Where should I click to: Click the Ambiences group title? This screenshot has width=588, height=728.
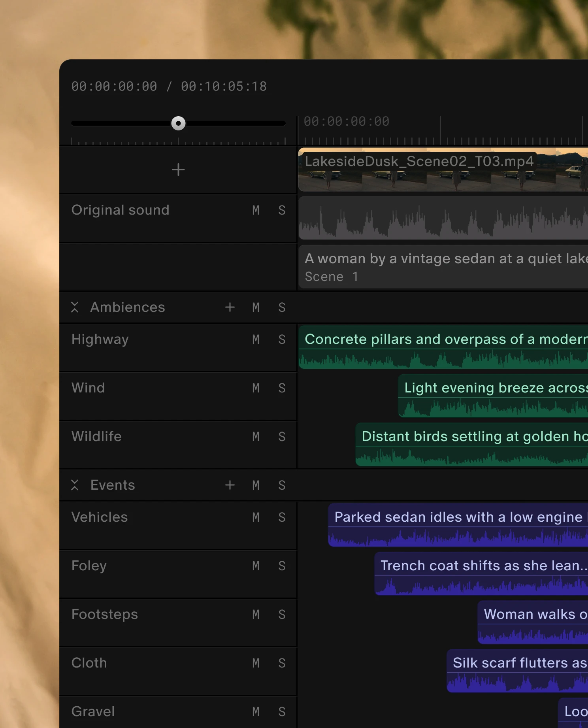click(128, 307)
